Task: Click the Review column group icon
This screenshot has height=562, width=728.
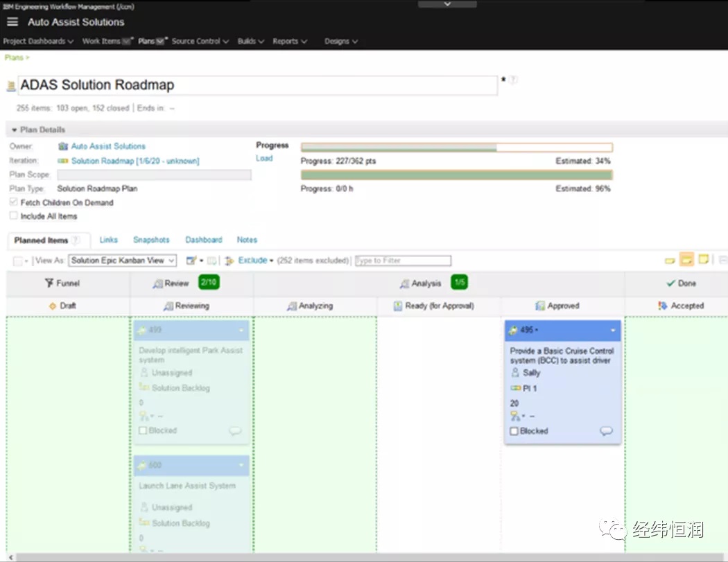Action: pyautogui.click(x=158, y=283)
